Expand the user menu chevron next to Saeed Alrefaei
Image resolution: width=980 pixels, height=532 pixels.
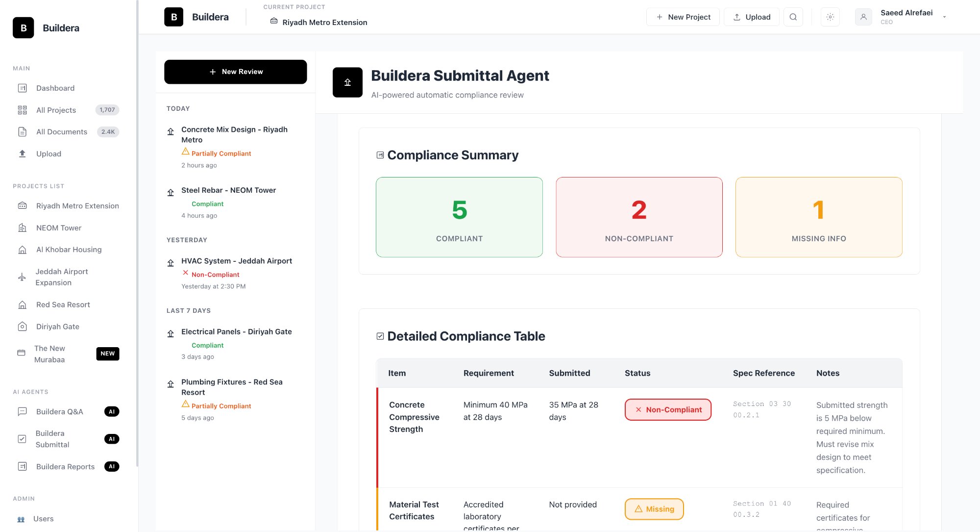click(x=945, y=17)
